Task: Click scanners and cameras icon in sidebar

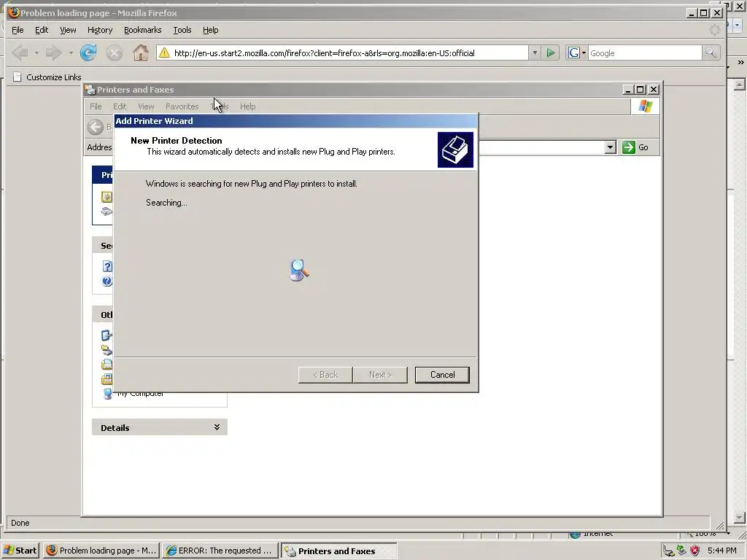Action: pos(107,350)
